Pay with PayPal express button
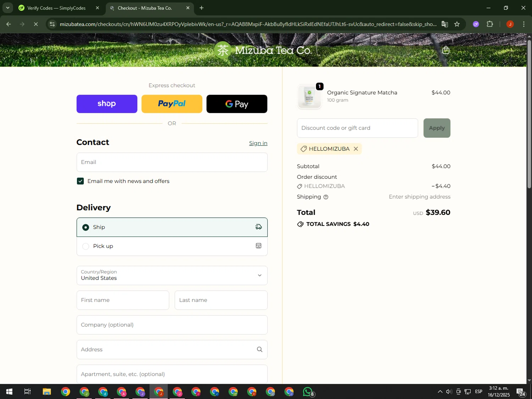This screenshot has height=399, width=532. 172,104
